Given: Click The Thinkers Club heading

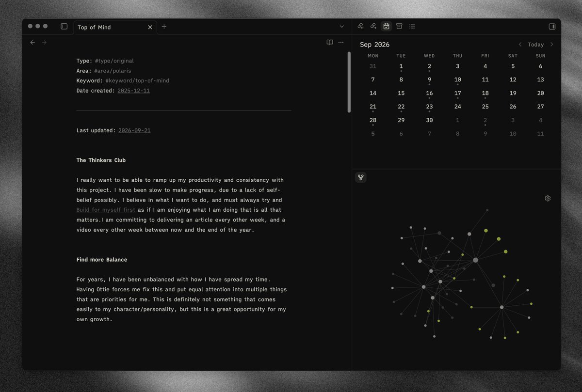Looking at the screenshot, I should tap(101, 160).
